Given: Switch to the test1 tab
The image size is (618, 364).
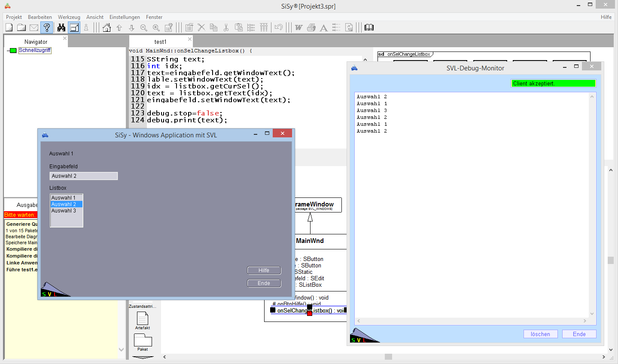Looking at the screenshot, I should click(160, 42).
